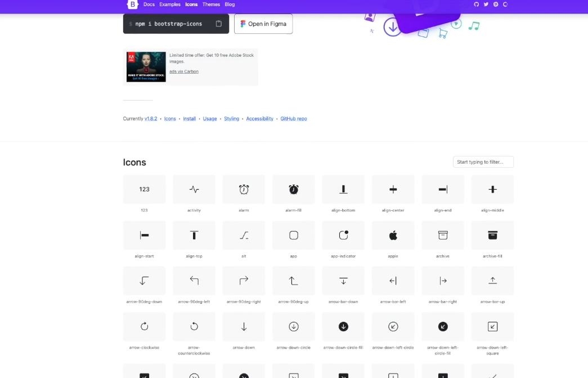Select the arrow-90deg-right icon

pos(244,281)
